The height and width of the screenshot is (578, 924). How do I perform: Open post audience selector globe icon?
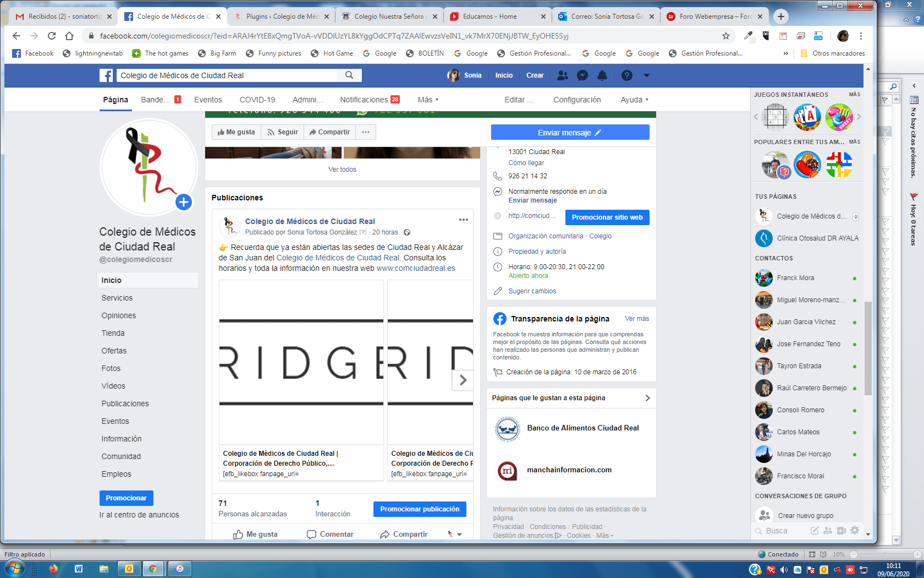click(x=407, y=232)
